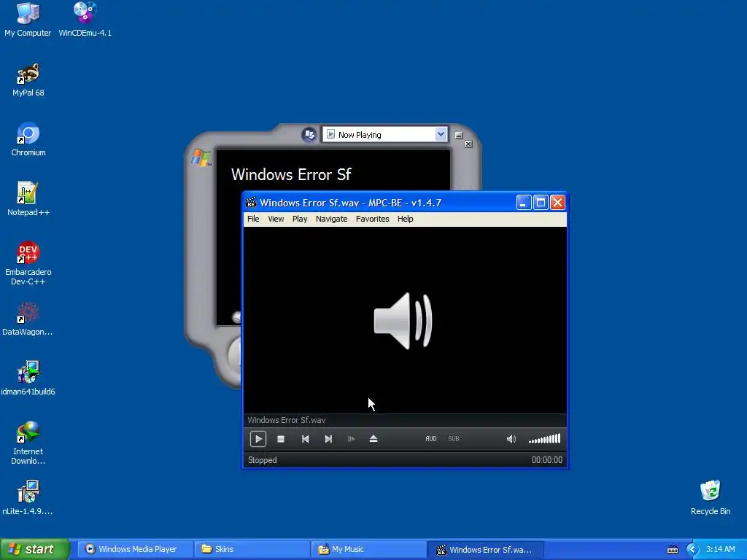Click the 00:00:00 time display
The height and width of the screenshot is (560, 747).
point(546,460)
